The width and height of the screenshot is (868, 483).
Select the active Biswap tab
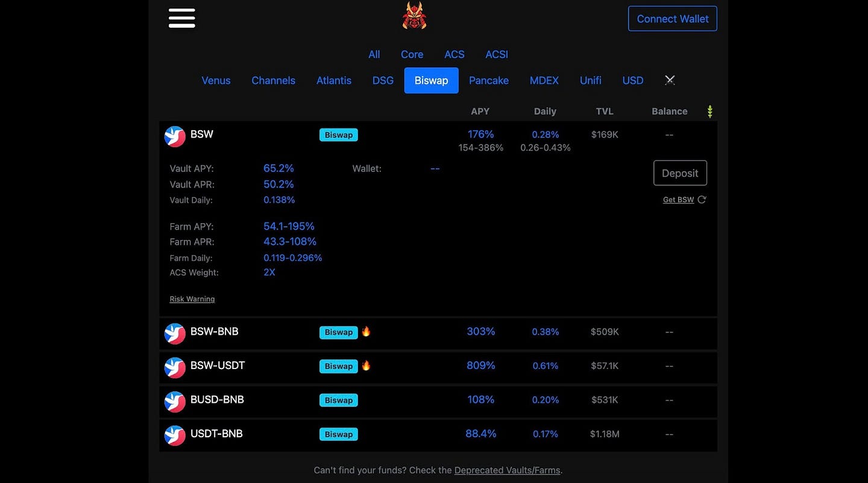tap(431, 80)
